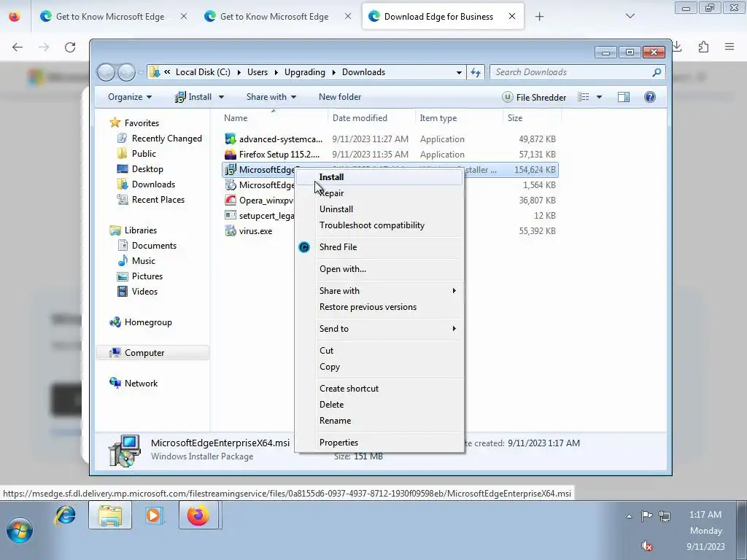Sort by the Name column header

point(236,118)
